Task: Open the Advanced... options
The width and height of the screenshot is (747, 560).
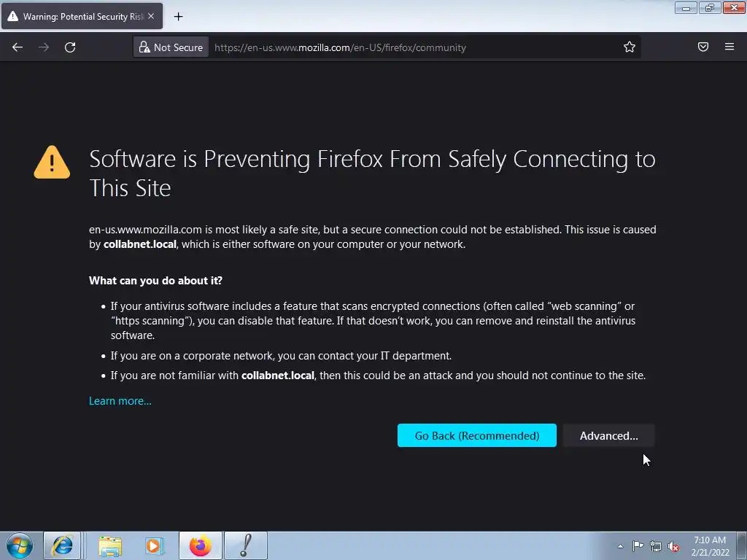Action: click(609, 435)
